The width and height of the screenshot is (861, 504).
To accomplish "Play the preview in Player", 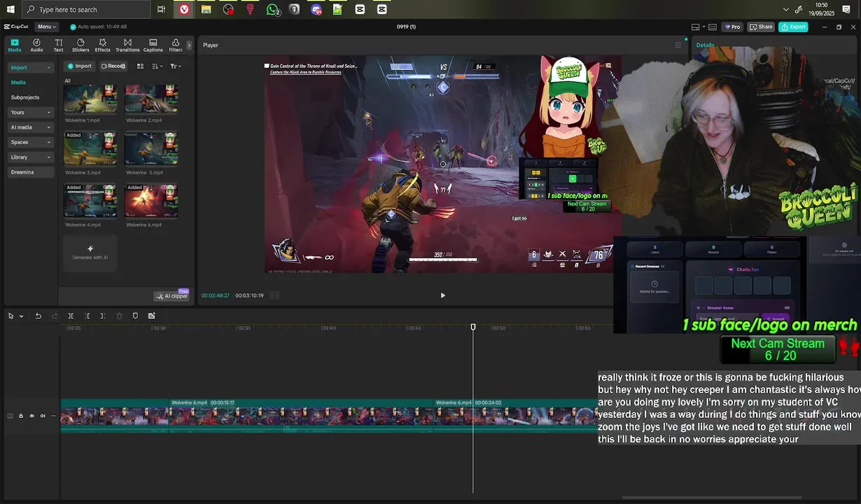I will tap(442, 295).
